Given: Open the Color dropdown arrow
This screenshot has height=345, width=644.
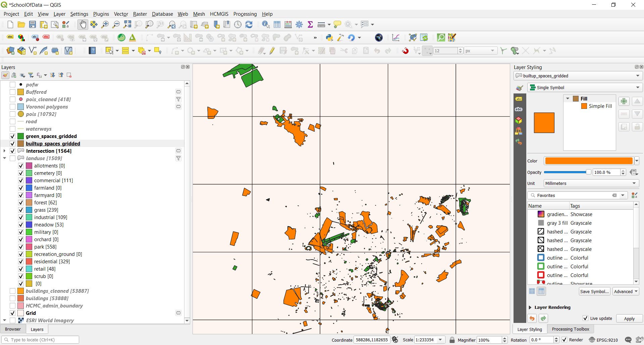Looking at the screenshot, I should click(x=637, y=161).
